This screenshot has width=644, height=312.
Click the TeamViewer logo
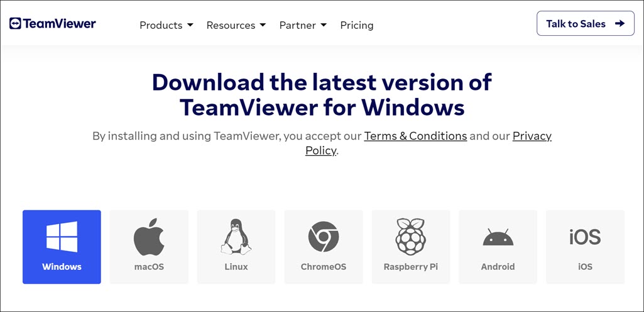[x=53, y=24]
